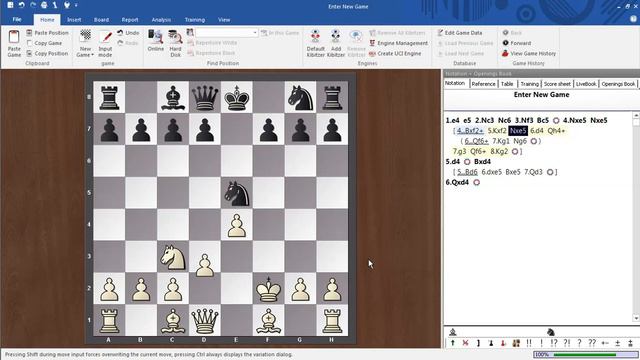This screenshot has height=360, width=640.
Task: Click the black knight icon below notation
Action: [x=551, y=332]
